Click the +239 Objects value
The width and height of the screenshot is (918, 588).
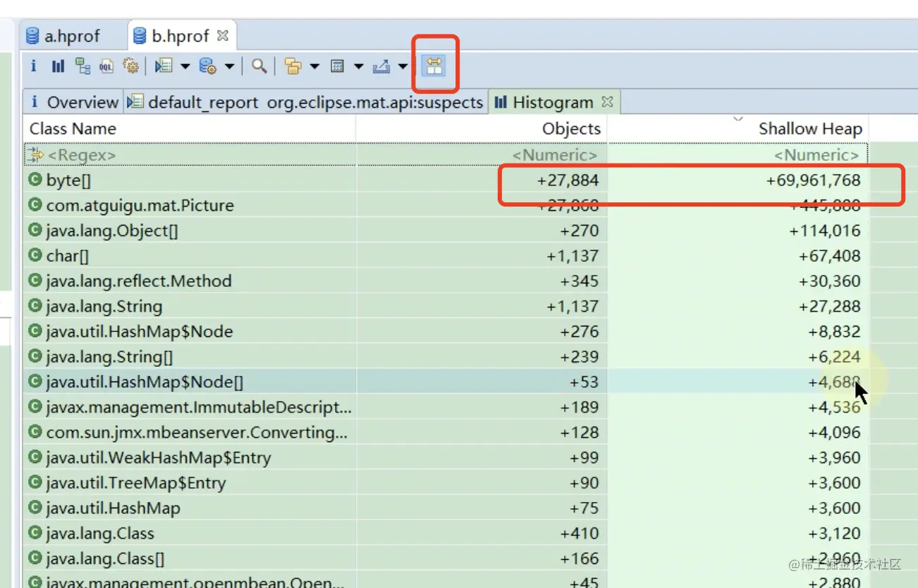[x=580, y=357]
